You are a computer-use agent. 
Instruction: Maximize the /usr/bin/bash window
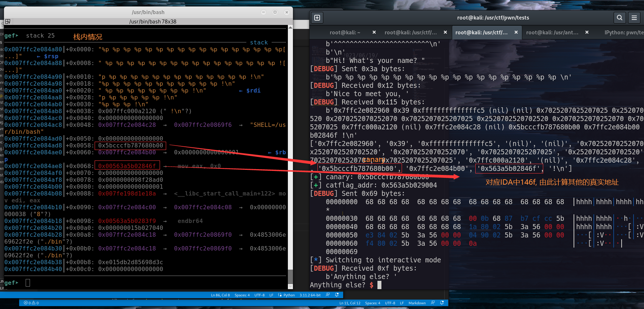(275, 12)
